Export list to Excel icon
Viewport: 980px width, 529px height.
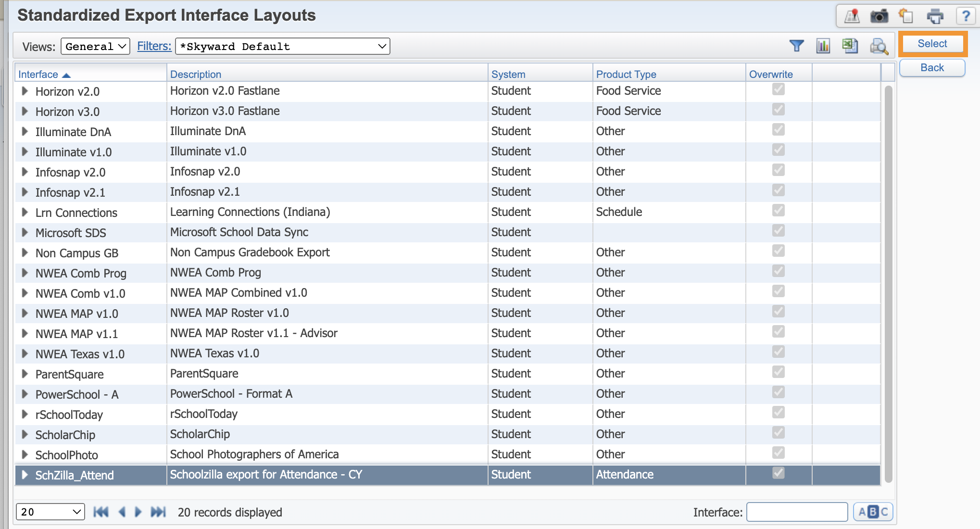850,46
